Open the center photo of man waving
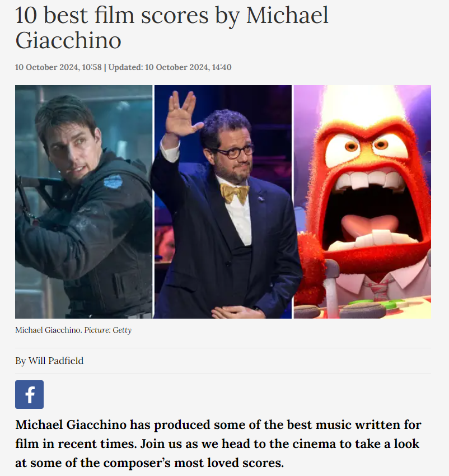 click(223, 202)
